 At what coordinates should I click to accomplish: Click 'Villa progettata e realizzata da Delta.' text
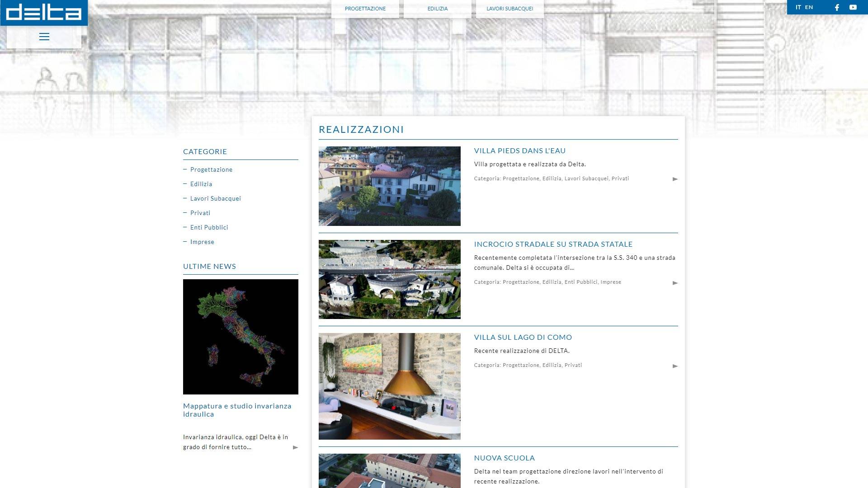[x=530, y=164]
